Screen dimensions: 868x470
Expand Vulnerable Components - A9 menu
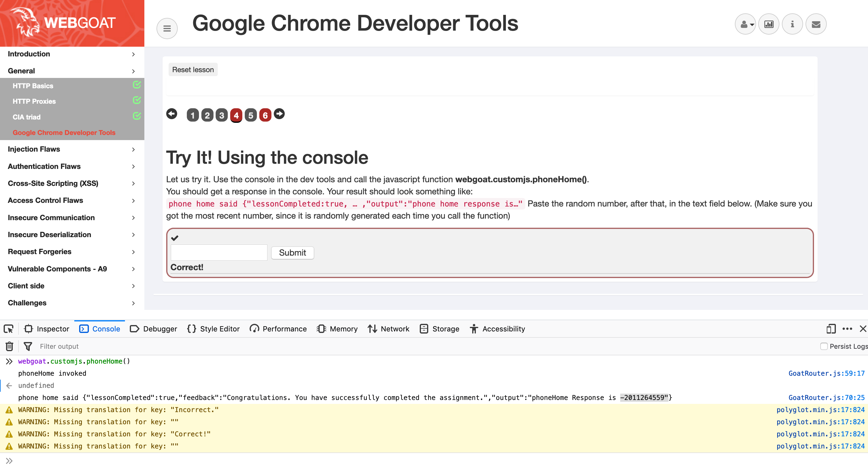pos(72,269)
